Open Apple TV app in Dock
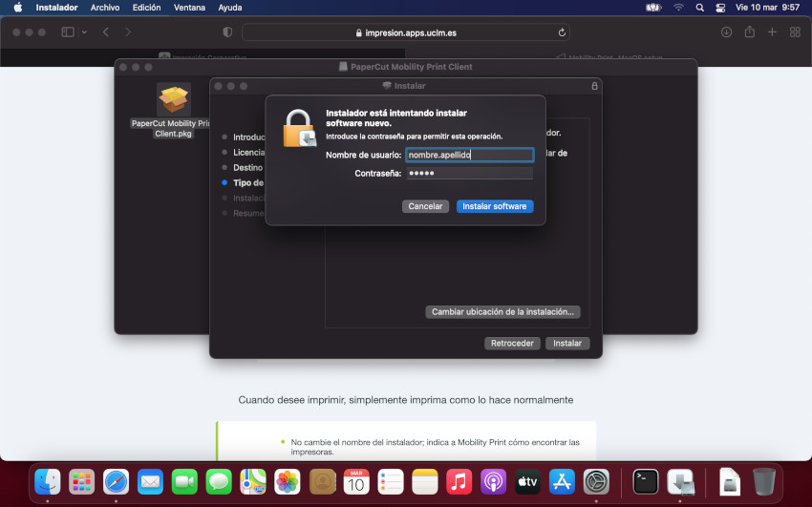The width and height of the screenshot is (812, 507). pyautogui.click(x=527, y=481)
